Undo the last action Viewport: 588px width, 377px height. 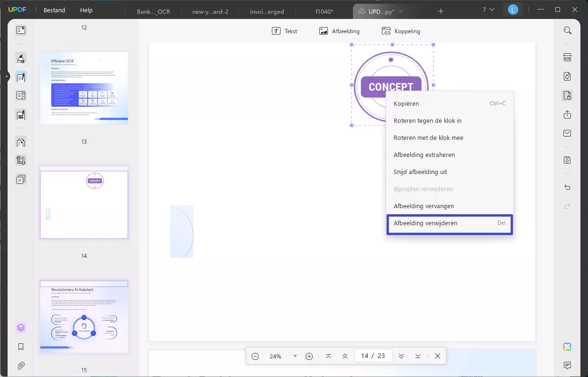[x=567, y=187]
